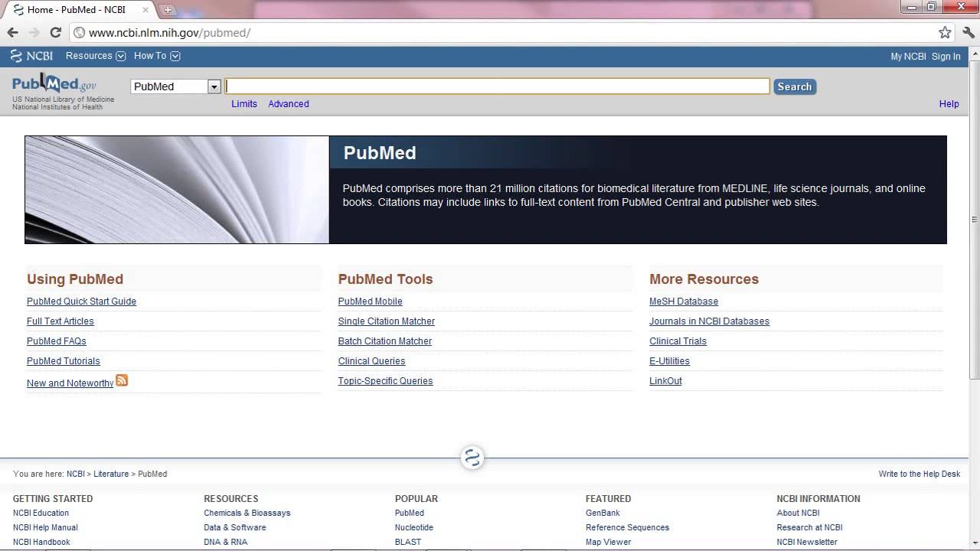The width and height of the screenshot is (980, 551).
Task: Open Write to the Help Desk
Action: click(920, 474)
